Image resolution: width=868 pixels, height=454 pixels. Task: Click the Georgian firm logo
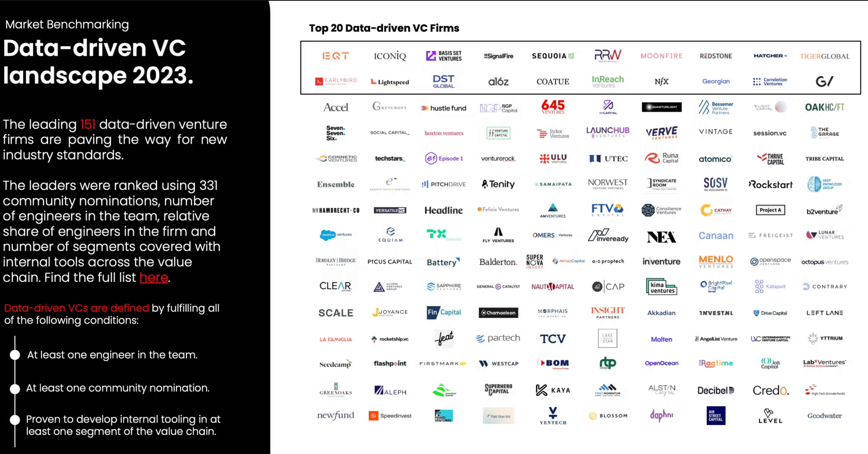point(715,81)
